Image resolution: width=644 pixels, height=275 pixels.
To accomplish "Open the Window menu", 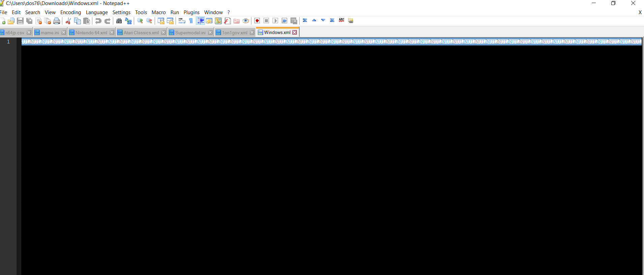I will pos(213,12).
